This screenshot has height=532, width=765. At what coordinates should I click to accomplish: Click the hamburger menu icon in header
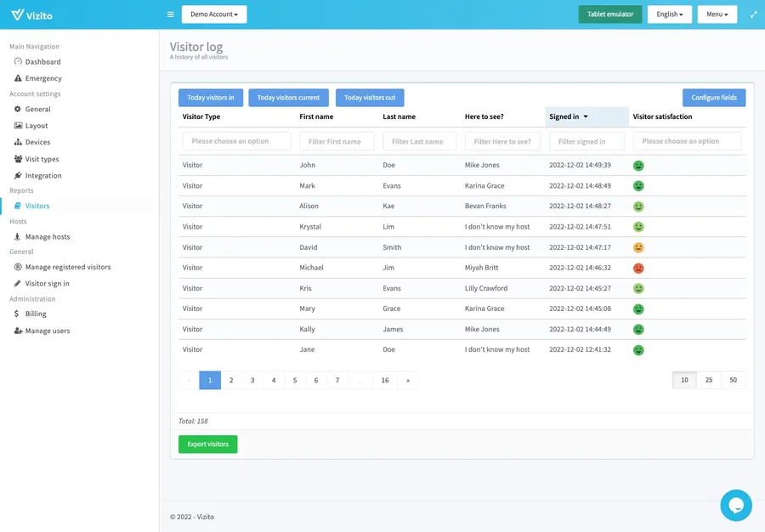pyautogui.click(x=170, y=14)
